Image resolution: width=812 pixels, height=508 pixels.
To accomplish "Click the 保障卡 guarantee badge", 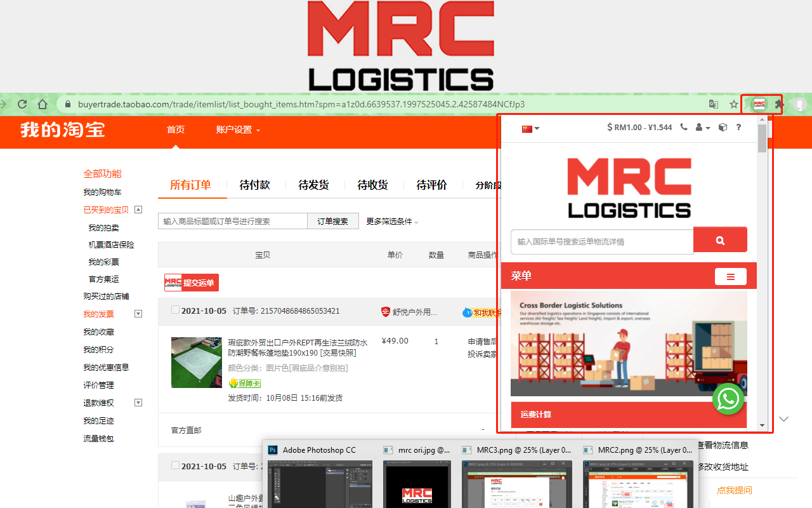I will pos(245,384).
